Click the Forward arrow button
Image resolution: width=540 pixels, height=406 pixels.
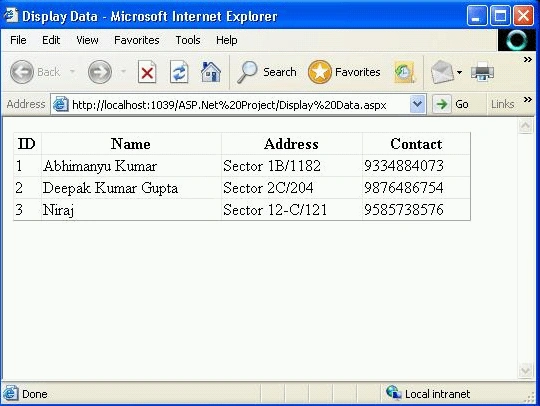(x=100, y=72)
